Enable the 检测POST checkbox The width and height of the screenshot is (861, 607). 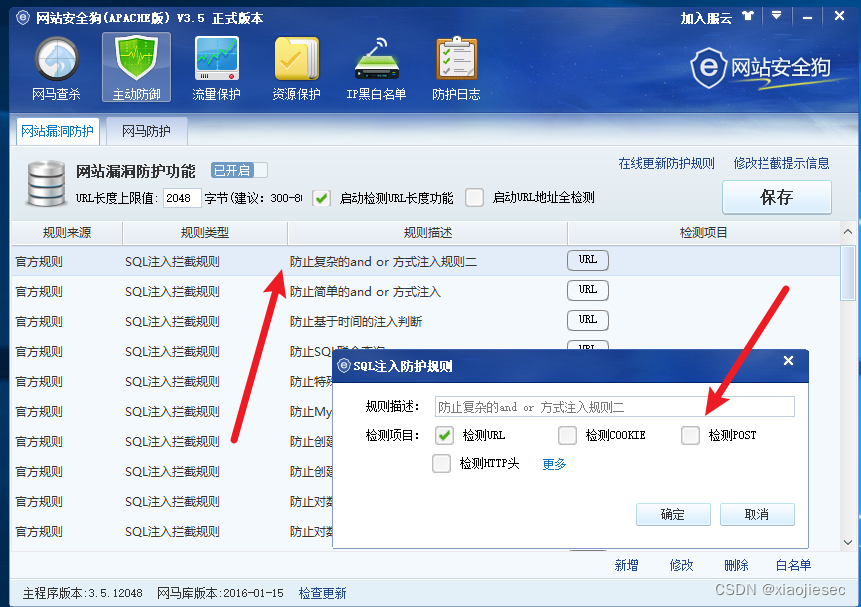(690, 436)
